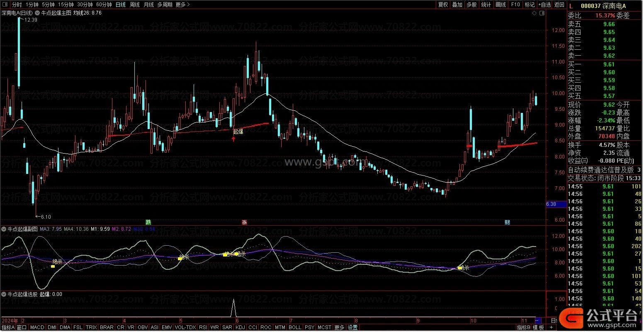Select the 5分钟 period
Viewport: 644px width, 332px height.
pyautogui.click(x=49, y=5)
